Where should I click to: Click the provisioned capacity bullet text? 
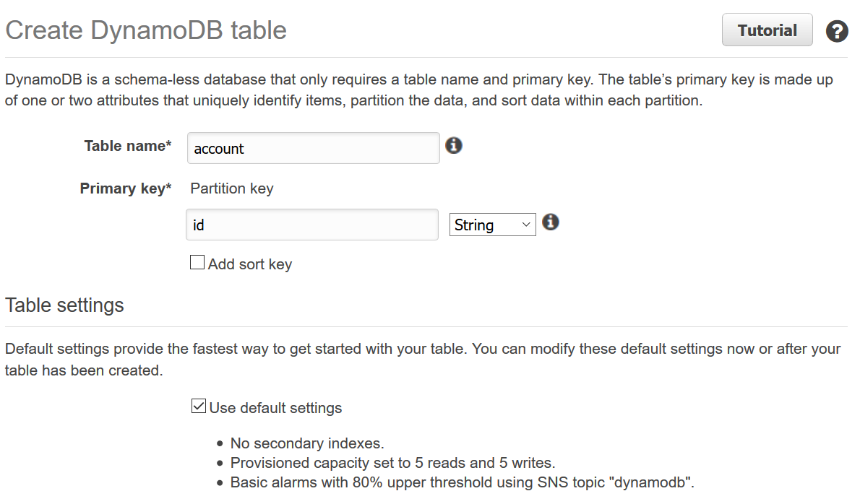[x=392, y=463]
